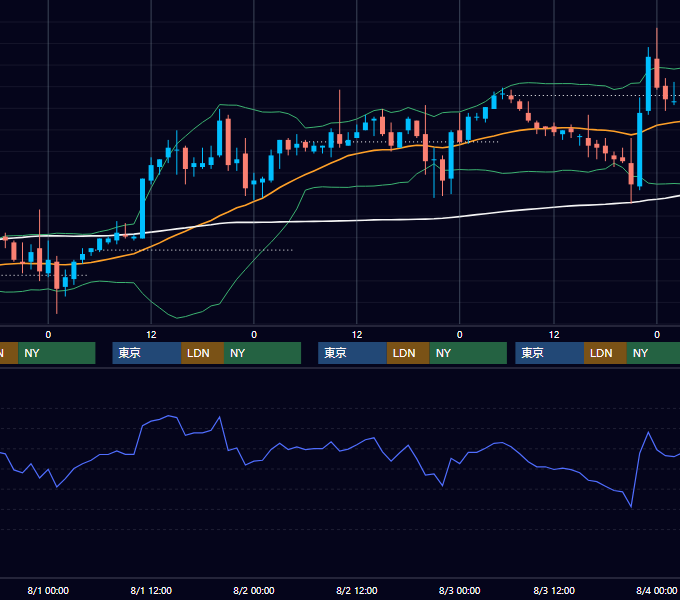Click the LDN session block on 8/3
This screenshot has width=680, height=600.
[605, 353]
